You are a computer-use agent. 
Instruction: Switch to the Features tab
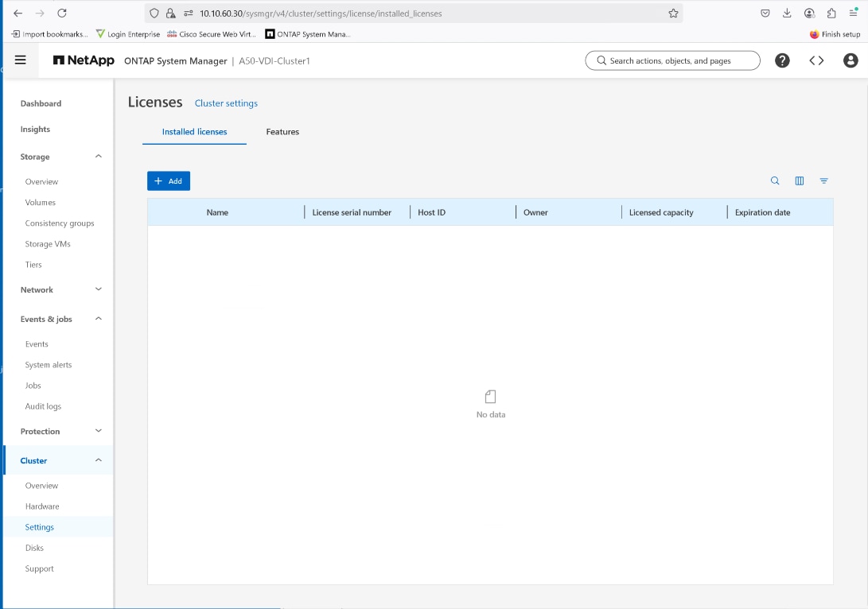282,132
